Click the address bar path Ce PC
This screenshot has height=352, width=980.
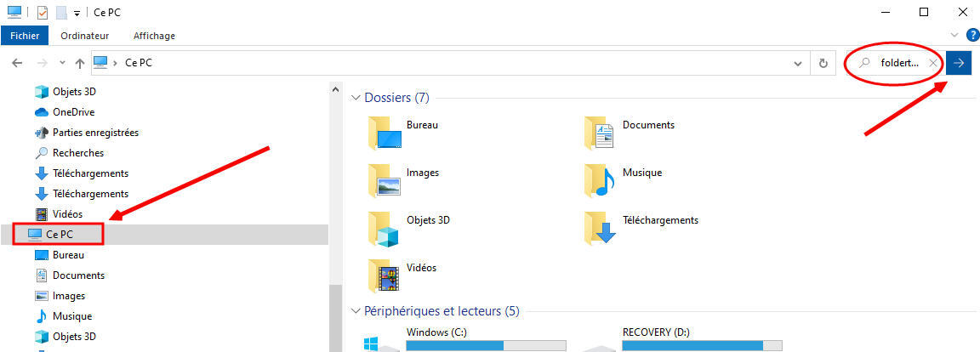coord(138,63)
